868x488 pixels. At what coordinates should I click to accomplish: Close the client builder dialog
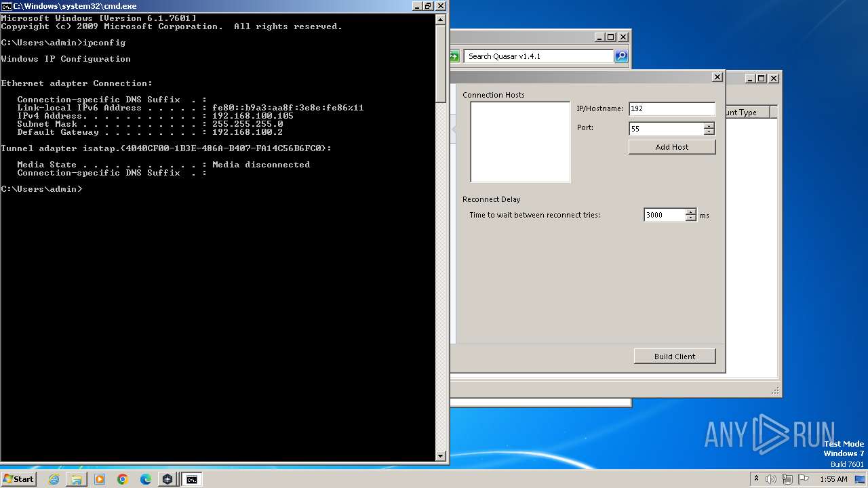(717, 77)
